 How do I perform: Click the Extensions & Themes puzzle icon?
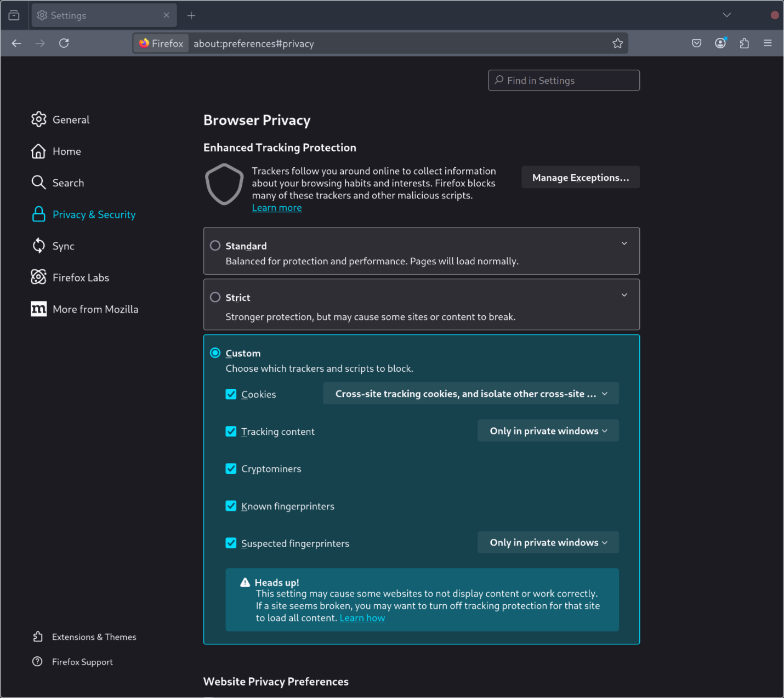(37, 637)
